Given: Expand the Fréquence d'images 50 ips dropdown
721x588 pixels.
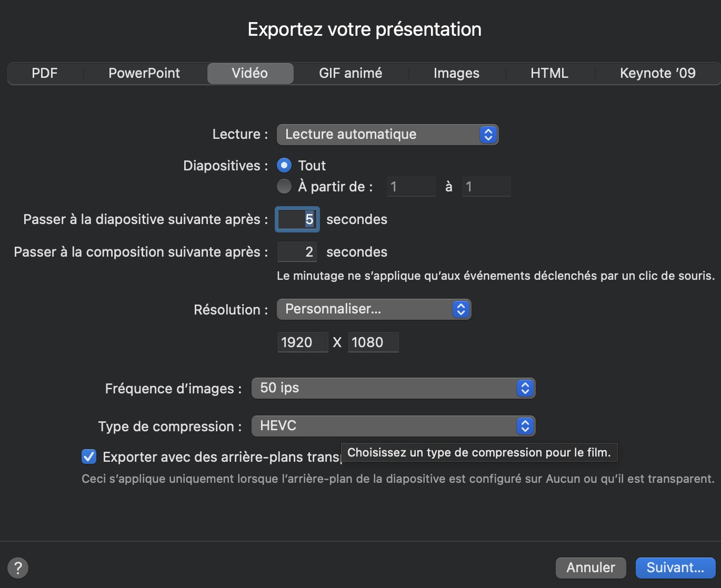Looking at the screenshot, I should click(393, 388).
